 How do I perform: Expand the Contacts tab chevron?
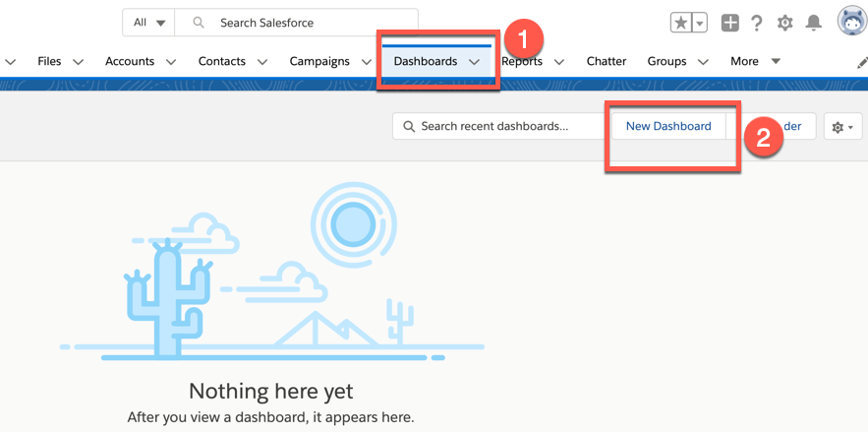[x=262, y=62]
